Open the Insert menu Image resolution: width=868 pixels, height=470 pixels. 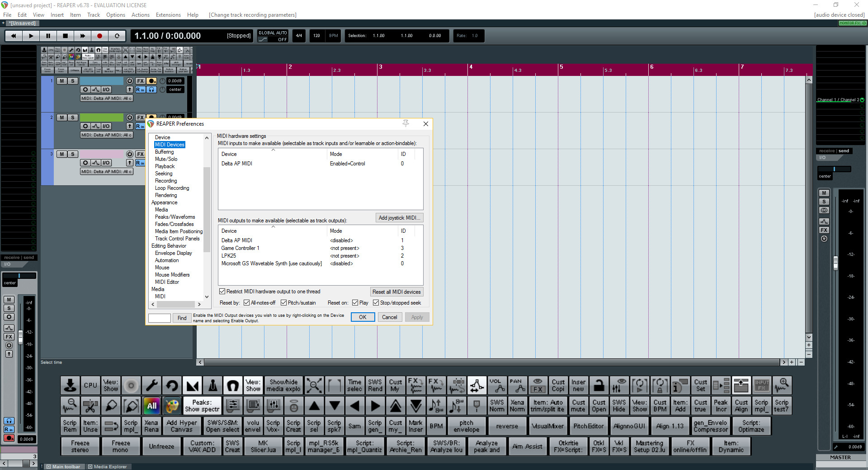click(57, 15)
